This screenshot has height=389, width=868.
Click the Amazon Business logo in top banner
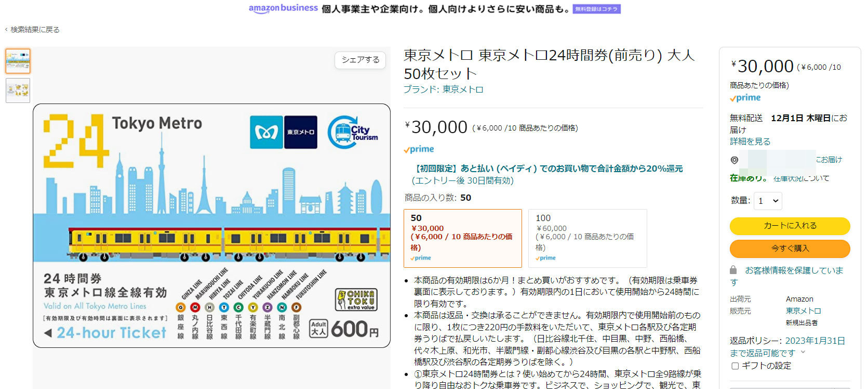tap(283, 8)
